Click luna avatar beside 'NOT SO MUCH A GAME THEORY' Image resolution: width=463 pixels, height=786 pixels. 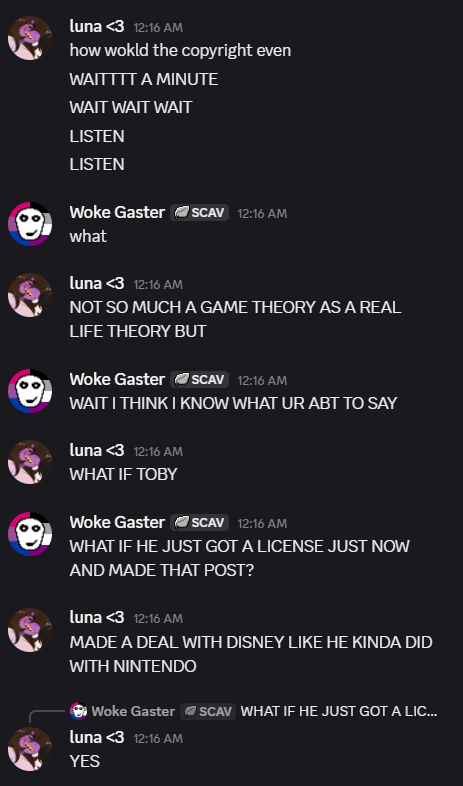[30, 295]
